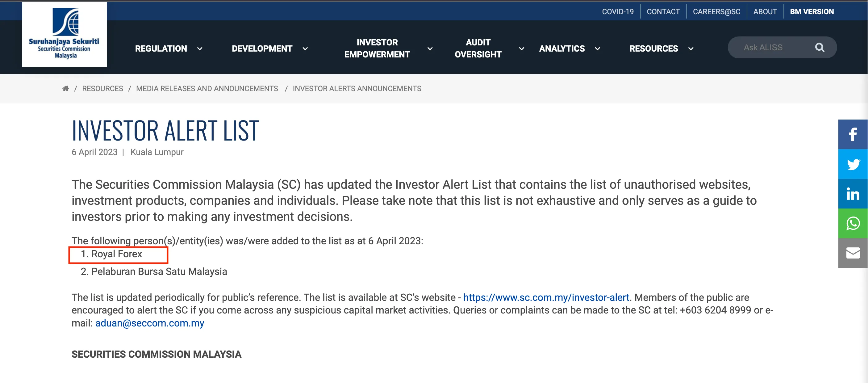Click the Securities Commission Malaysia logo
Viewport: 868px width, 383px height.
pyautogui.click(x=64, y=34)
